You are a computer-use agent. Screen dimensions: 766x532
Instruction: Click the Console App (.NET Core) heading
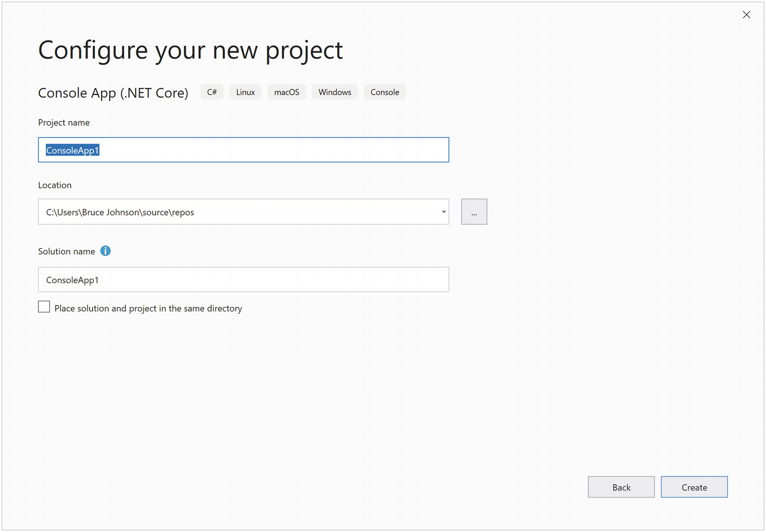tap(113, 93)
